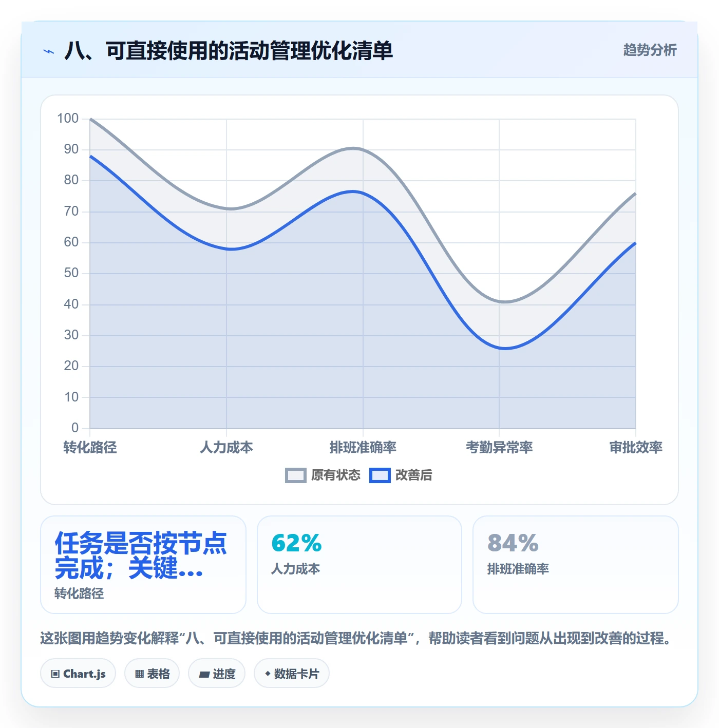
Task: Click the icon inside the Chart.js chip
Action: click(55, 674)
